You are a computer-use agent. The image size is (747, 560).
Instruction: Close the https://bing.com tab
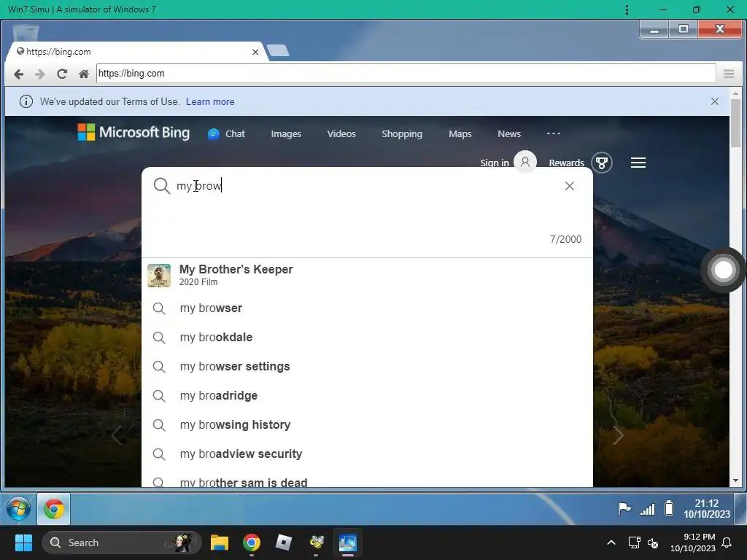(x=255, y=52)
